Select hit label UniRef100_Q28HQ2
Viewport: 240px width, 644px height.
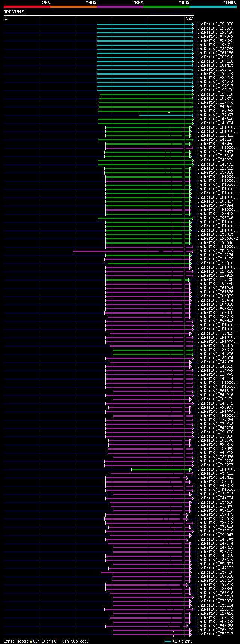click(x=215, y=135)
